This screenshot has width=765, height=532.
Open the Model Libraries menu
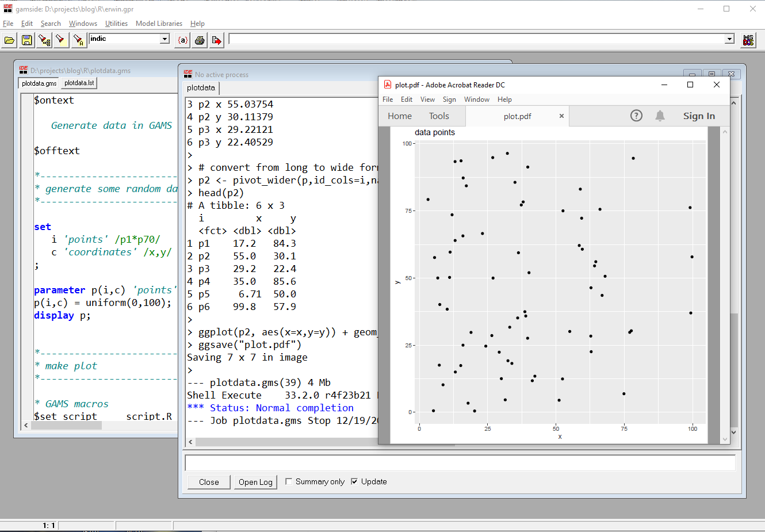pos(159,24)
